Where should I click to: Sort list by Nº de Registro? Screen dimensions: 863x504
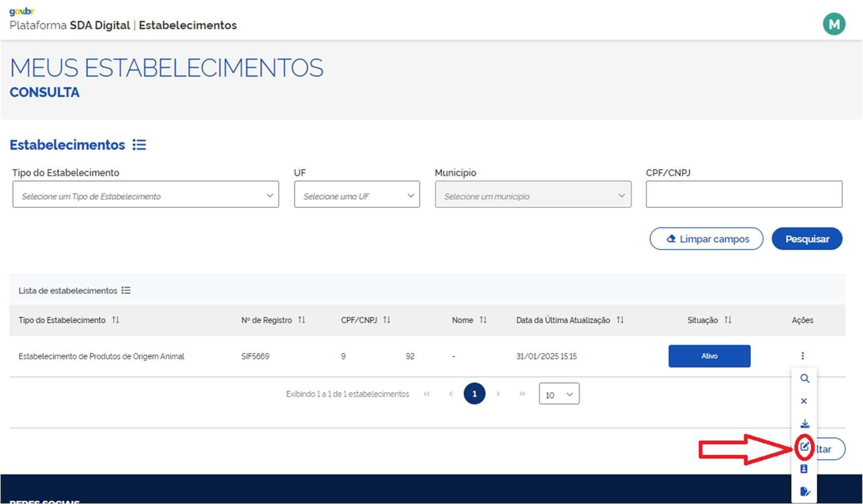301,320
